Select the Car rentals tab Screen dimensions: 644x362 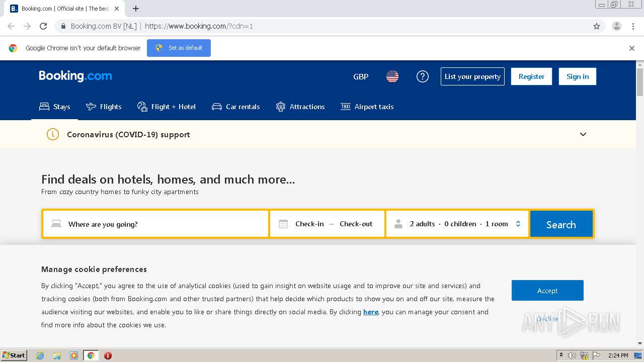[236, 107]
